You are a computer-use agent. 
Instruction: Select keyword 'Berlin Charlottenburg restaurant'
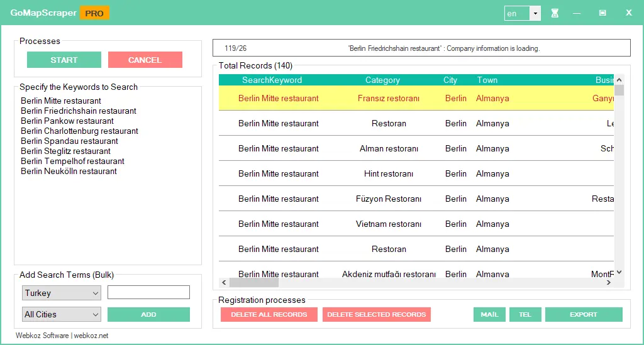[79, 131]
